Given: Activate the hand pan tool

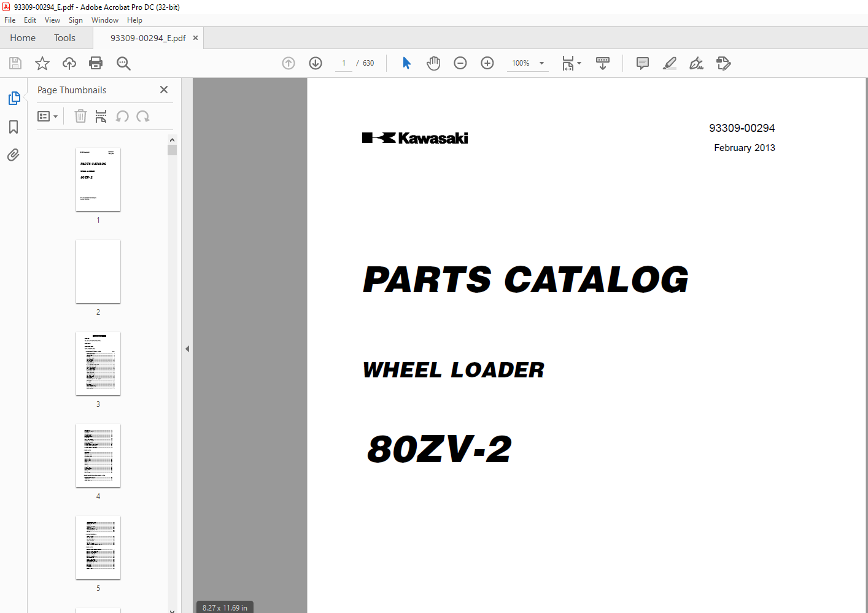Looking at the screenshot, I should [433, 63].
